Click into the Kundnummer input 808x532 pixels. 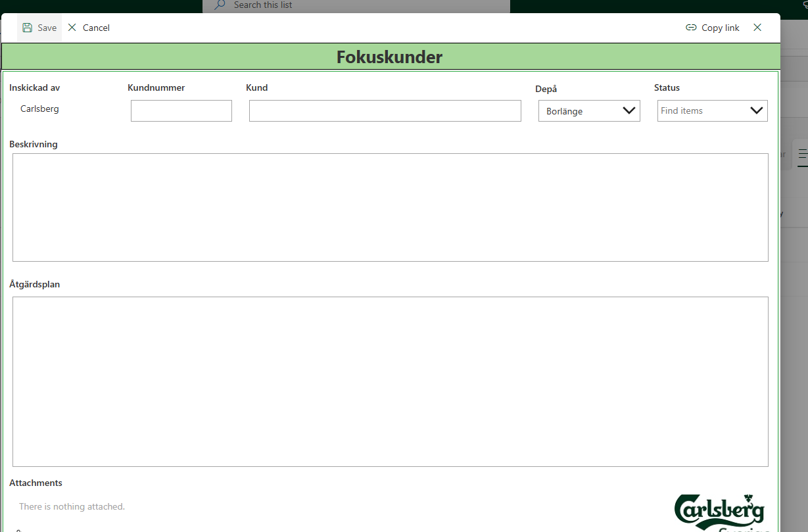(181, 111)
